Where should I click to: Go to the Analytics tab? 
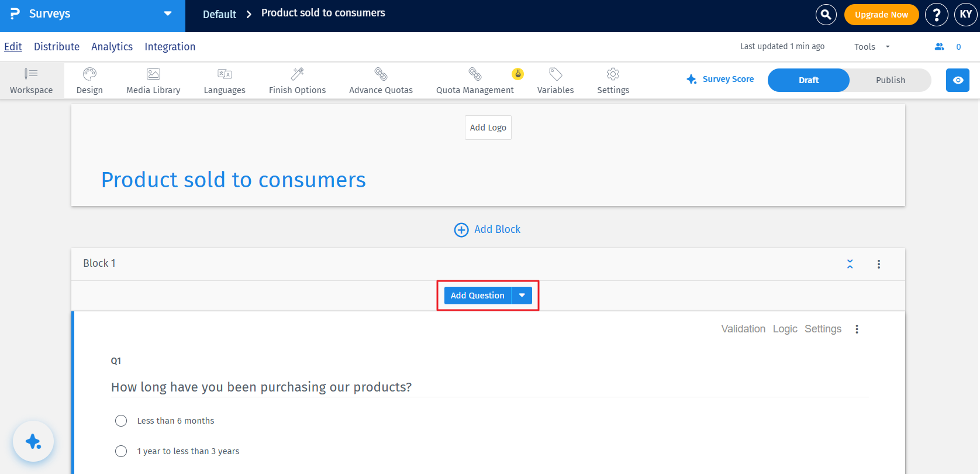pos(112,47)
